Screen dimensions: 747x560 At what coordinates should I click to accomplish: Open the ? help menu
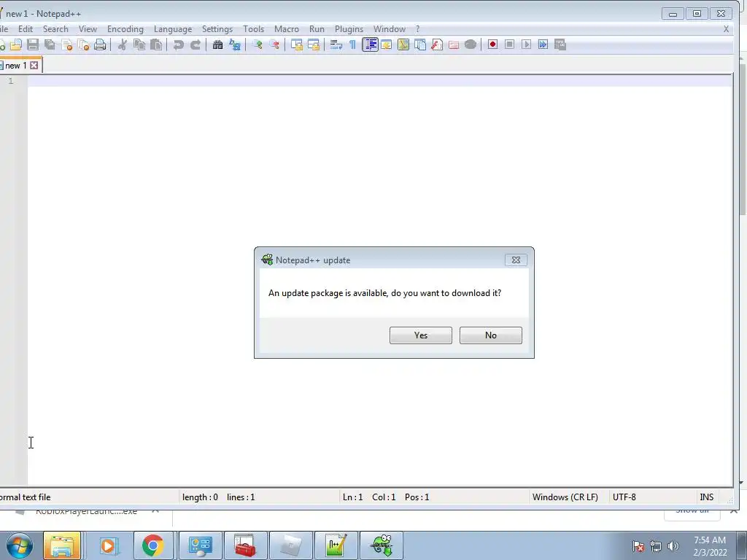point(418,29)
